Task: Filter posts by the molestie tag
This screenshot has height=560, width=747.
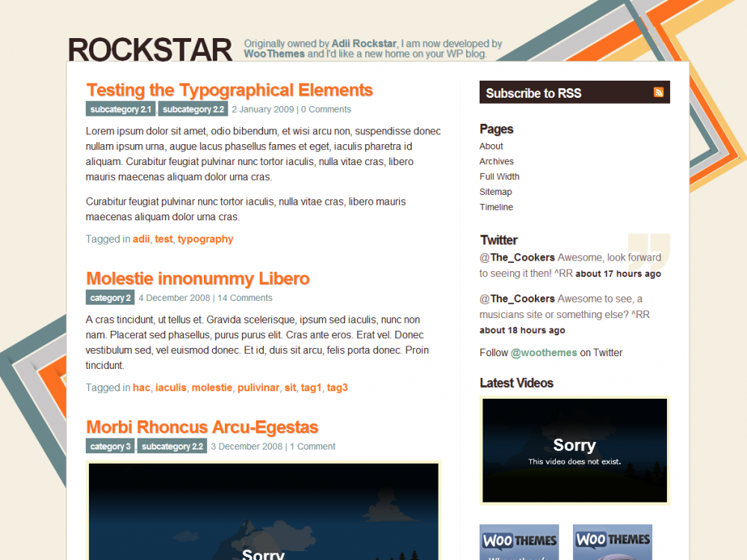Action: point(212,388)
